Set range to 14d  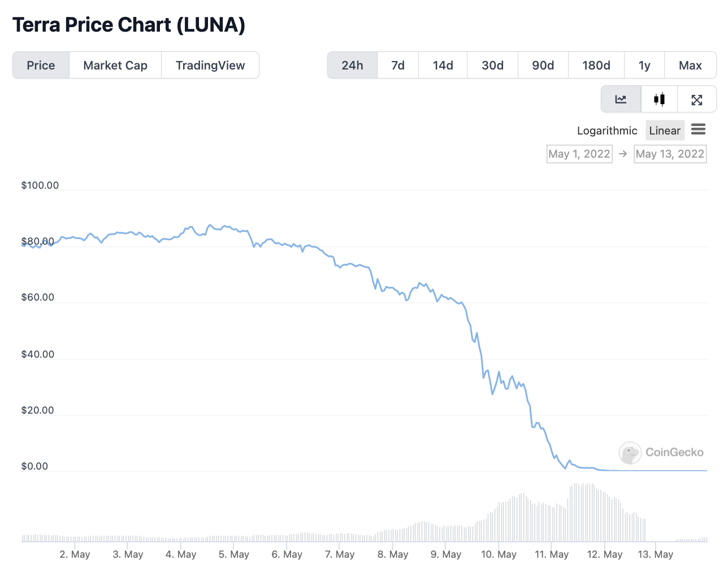pos(443,65)
